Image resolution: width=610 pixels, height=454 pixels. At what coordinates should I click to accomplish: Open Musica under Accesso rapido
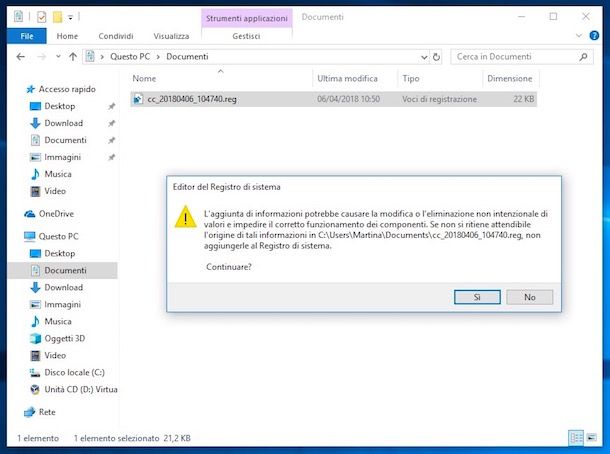(x=58, y=174)
